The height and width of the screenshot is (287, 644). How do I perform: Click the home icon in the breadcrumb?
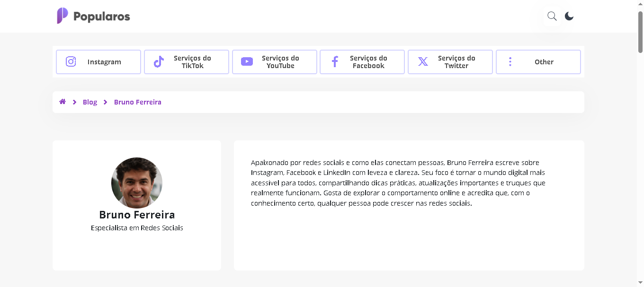point(62,102)
